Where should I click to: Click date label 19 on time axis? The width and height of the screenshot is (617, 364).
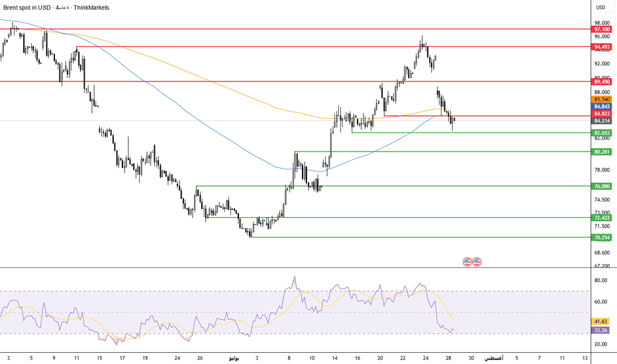point(145,358)
